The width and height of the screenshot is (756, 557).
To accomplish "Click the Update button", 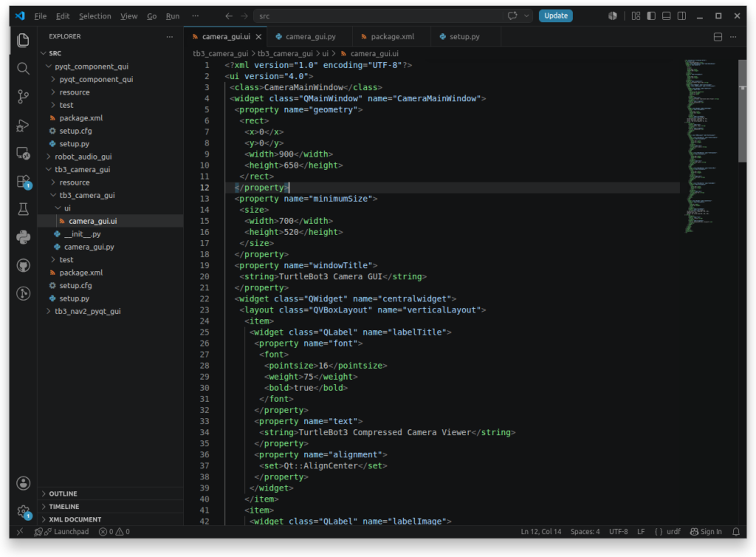I will point(555,16).
